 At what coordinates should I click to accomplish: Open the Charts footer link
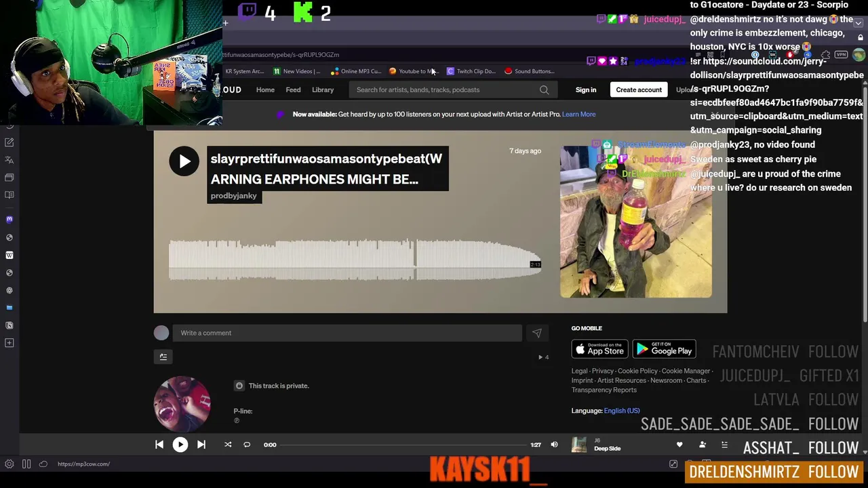pos(696,380)
